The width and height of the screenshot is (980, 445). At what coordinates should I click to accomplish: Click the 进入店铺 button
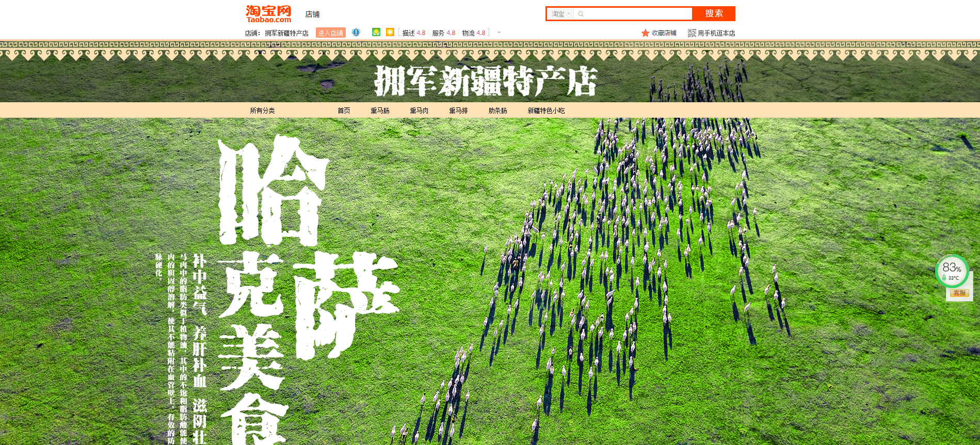331,33
